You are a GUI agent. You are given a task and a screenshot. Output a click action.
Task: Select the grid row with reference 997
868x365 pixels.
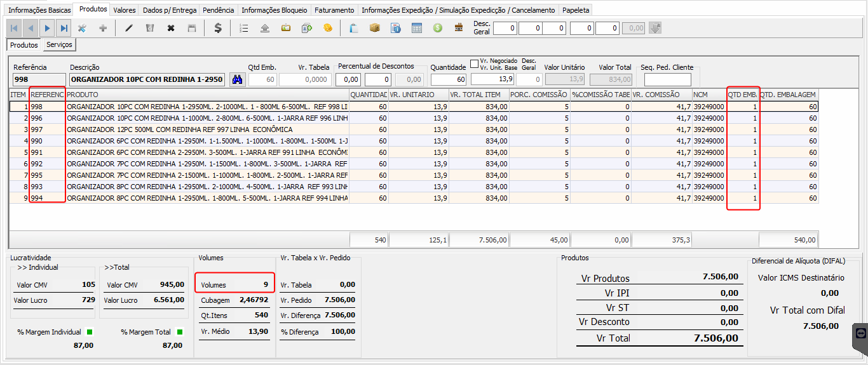191,129
